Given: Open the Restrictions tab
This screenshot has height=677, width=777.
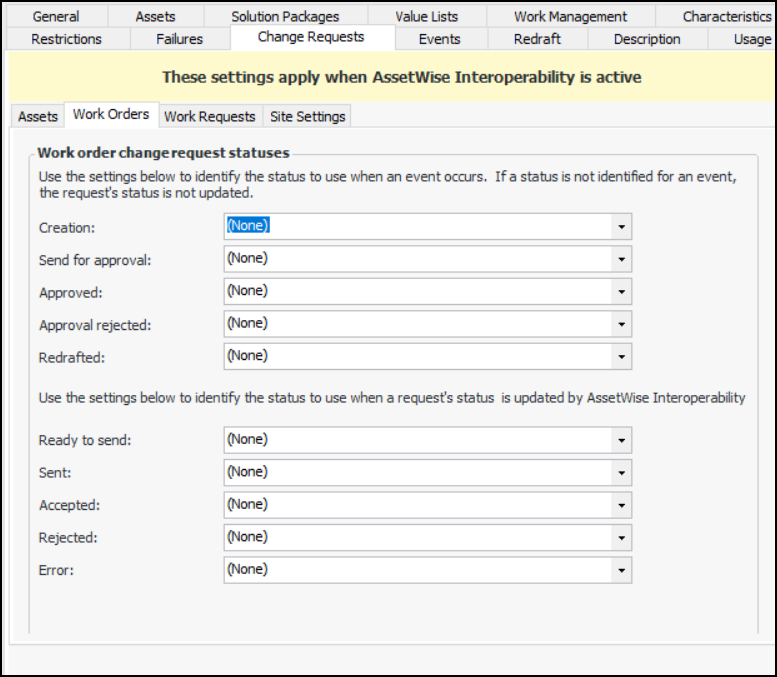Looking at the screenshot, I should pyautogui.click(x=66, y=39).
